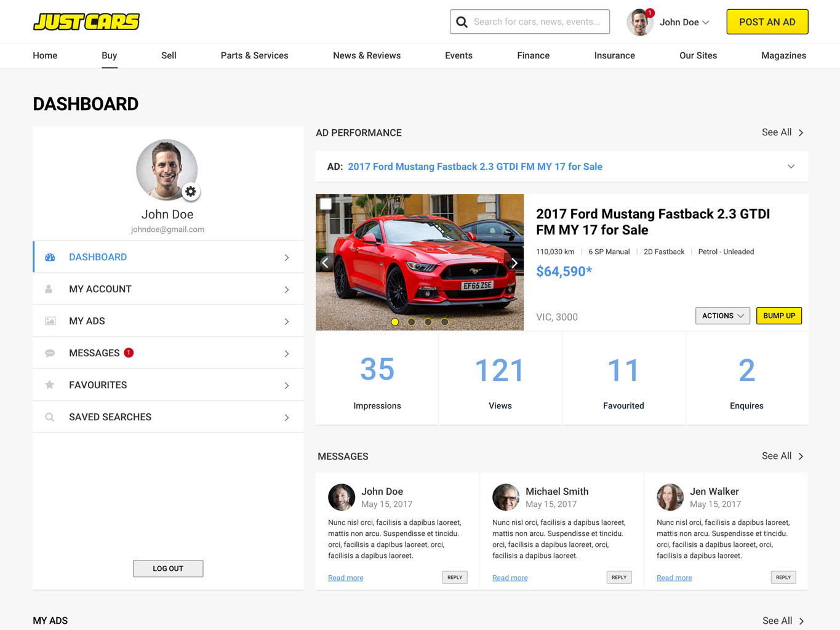The image size is (840, 630).
Task: Expand the Saved Searches row chevron
Action: [287, 418]
